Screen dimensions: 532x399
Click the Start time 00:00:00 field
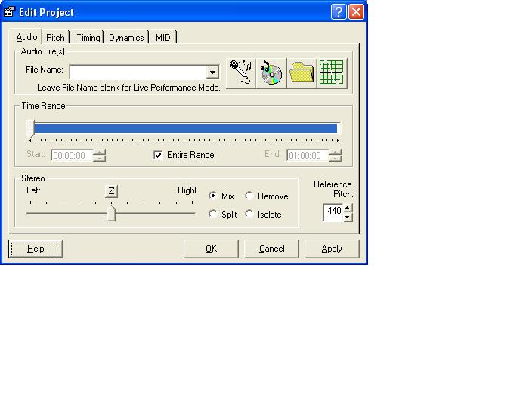[x=72, y=156]
